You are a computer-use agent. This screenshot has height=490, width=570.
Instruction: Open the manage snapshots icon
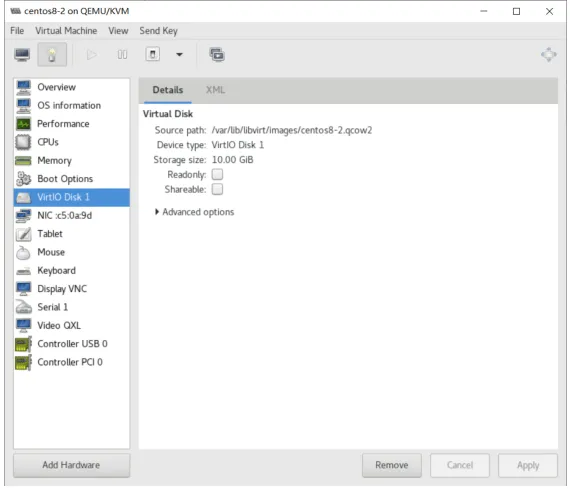(x=217, y=55)
